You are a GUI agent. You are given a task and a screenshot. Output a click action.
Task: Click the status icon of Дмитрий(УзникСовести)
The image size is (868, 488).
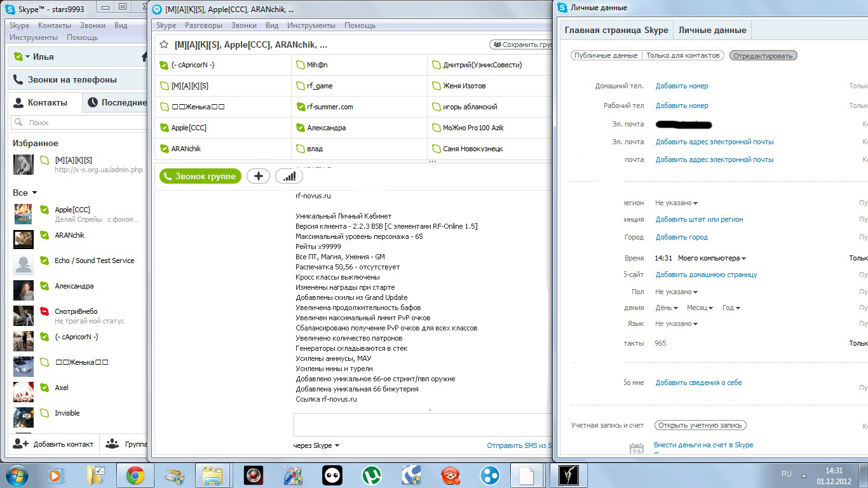[x=437, y=65]
